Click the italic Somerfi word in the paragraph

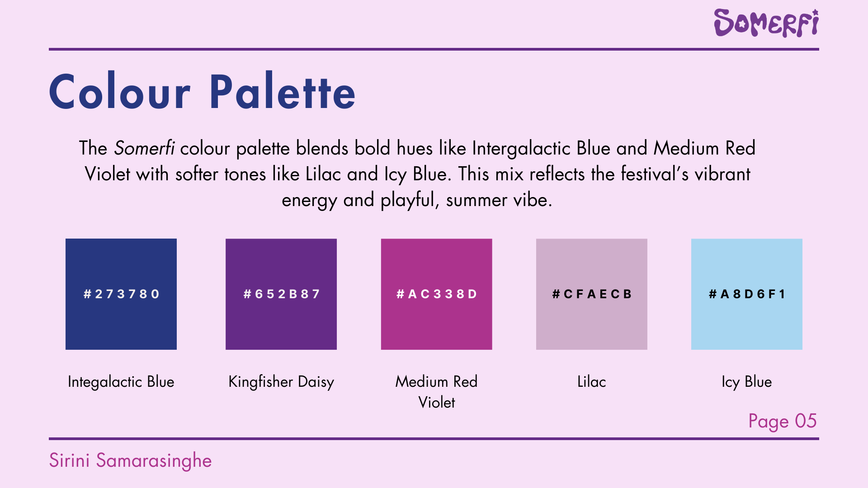tap(144, 148)
